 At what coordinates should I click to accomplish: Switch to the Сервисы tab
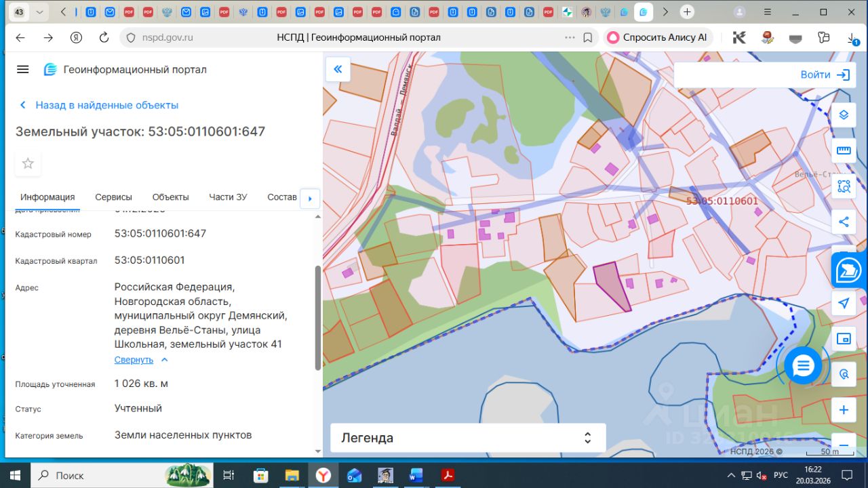pyautogui.click(x=113, y=197)
